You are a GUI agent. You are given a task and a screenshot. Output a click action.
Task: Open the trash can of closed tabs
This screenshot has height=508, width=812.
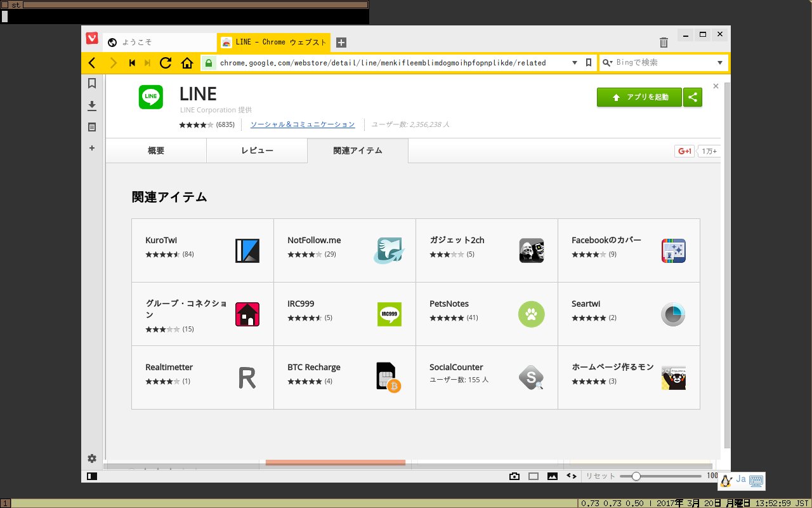pyautogui.click(x=664, y=42)
